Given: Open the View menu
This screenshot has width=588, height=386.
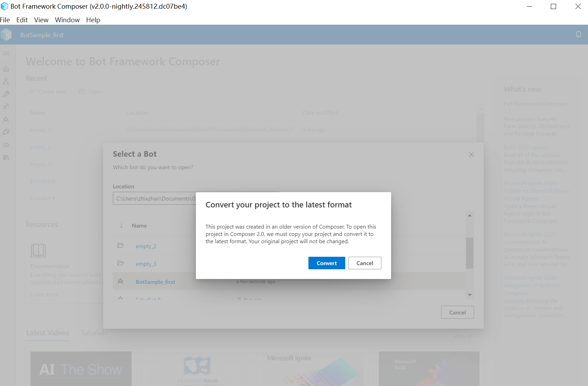Looking at the screenshot, I should (41, 20).
